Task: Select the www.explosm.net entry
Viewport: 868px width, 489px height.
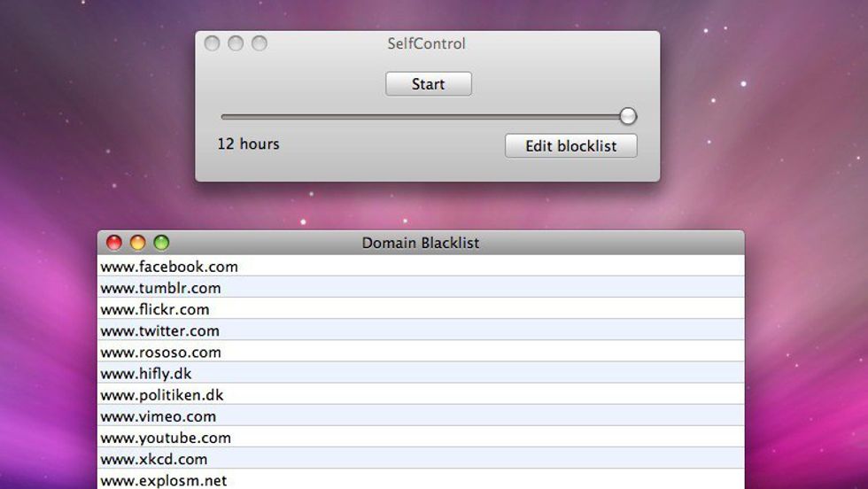Action: 164,480
